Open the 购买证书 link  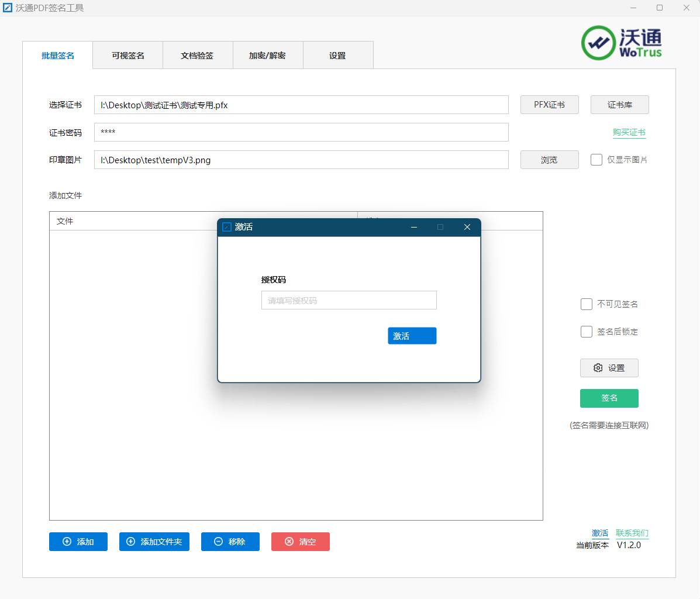pyautogui.click(x=629, y=132)
